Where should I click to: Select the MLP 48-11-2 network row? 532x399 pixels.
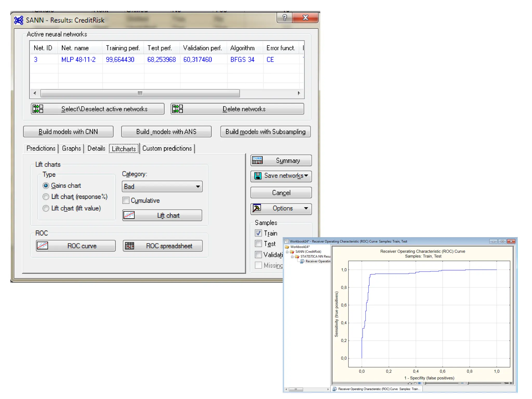tap(78, 60)
